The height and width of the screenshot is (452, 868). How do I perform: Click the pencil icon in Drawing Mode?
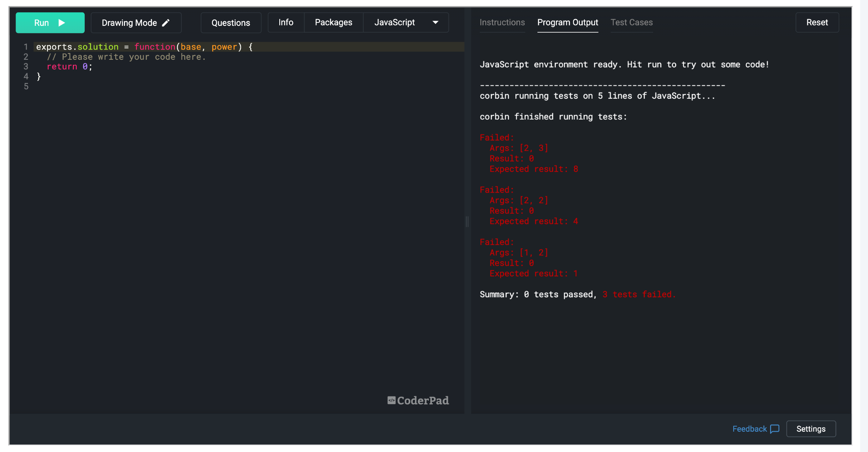click(x=166, y=23)
